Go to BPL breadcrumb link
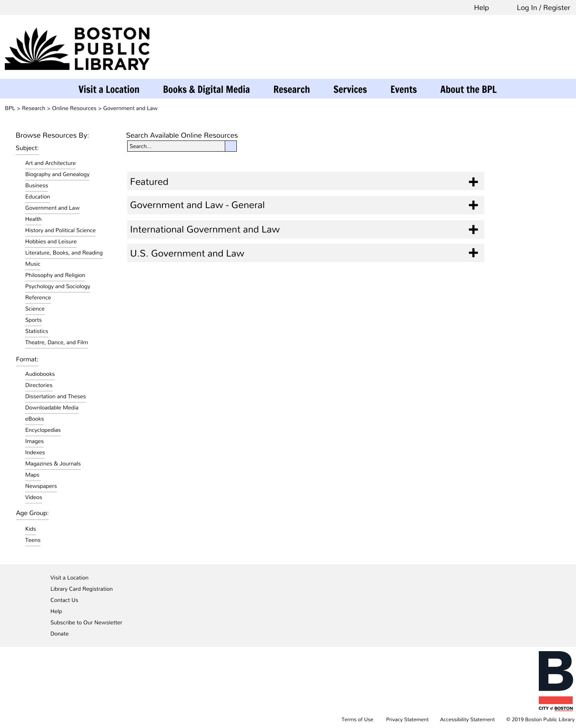Image resolution: width=576 pixels, height=728 pixels. coord(10,108)
